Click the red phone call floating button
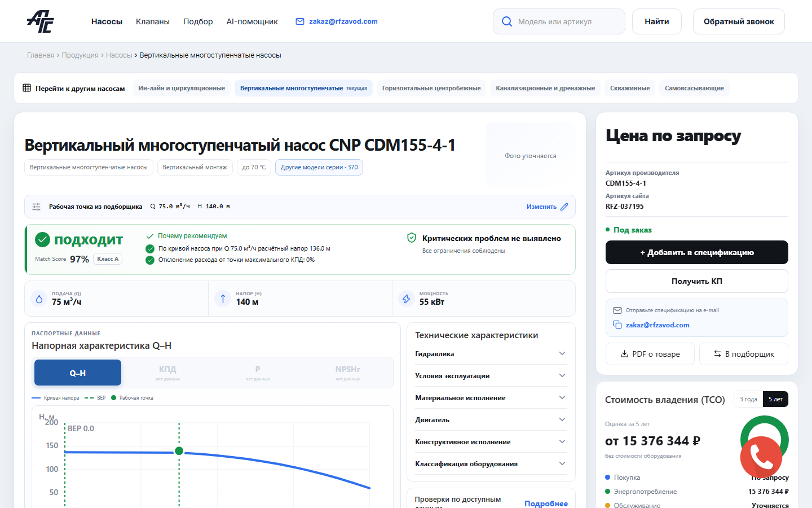Image resolution: width=812 pixels, height=508 pixels. 761,457
